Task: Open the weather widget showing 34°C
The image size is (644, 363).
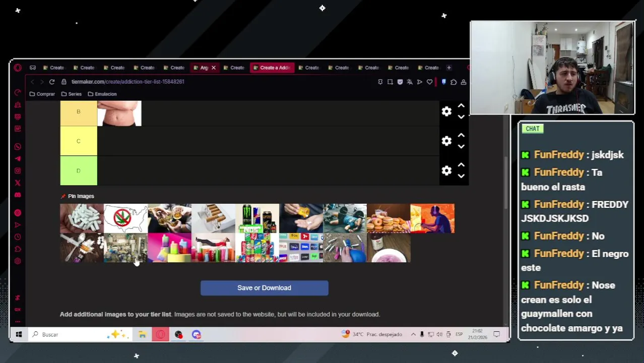Action: pyautogui.click(x=372, y=334)
